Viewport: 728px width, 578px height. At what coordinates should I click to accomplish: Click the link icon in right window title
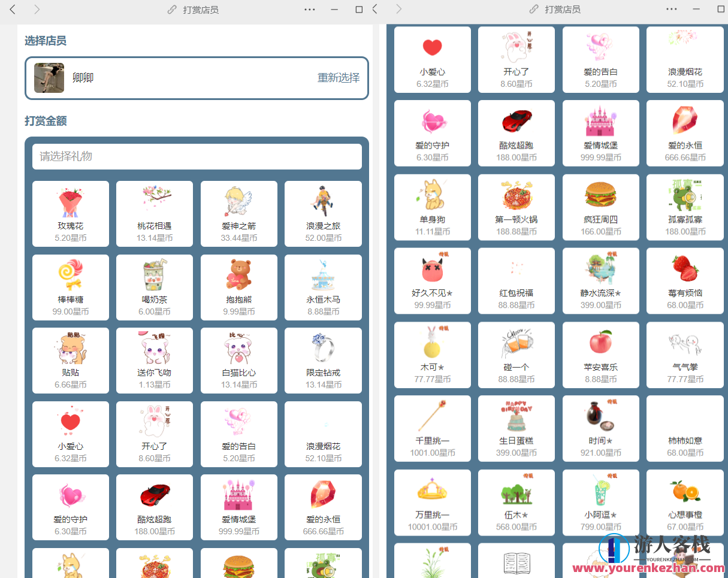tap(534, 10)
